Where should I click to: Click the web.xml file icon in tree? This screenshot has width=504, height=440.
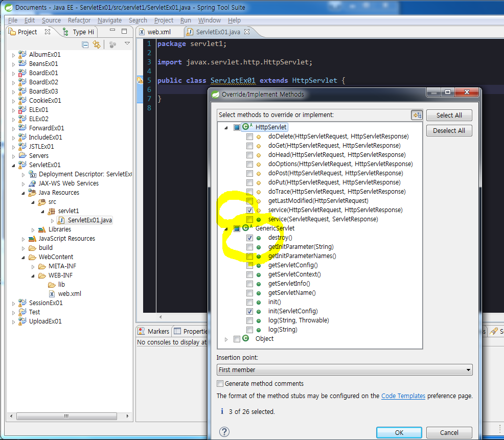[x=52, y=294]
